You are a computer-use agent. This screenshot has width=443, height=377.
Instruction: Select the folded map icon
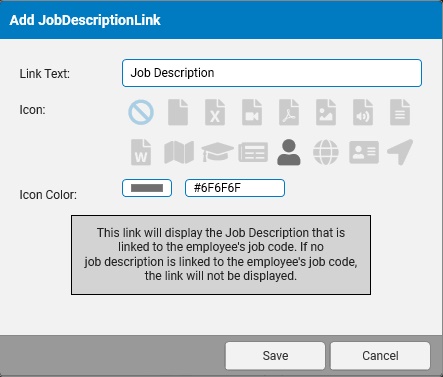click(x=179, y=152)
